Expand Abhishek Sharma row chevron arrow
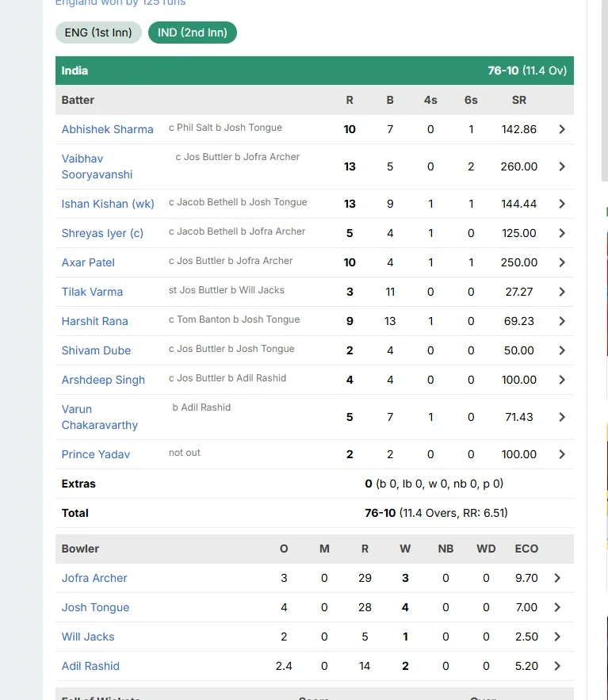This screenshot has height=700, width=608. (562, 129)
